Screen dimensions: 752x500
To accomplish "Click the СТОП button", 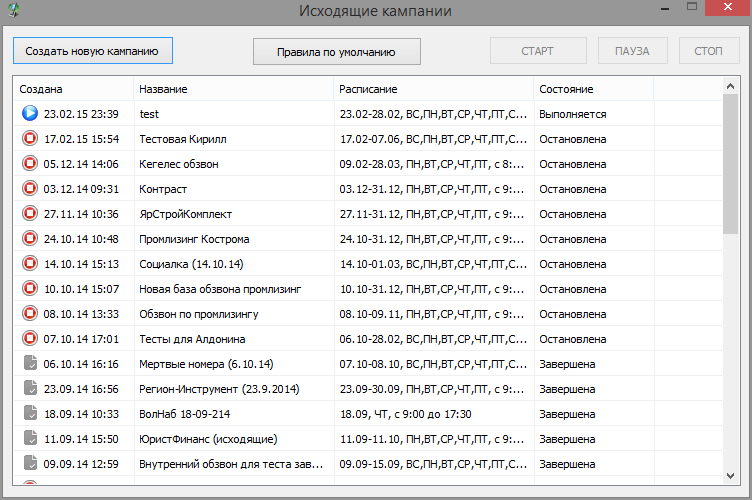I will click(709, 51).
